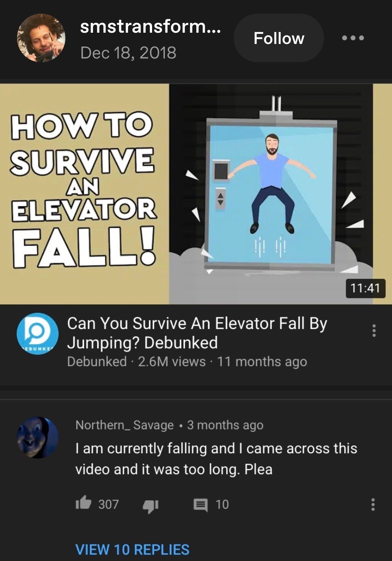Open smstransform profile avatar
Screen dimensions: 392x561
41,38
